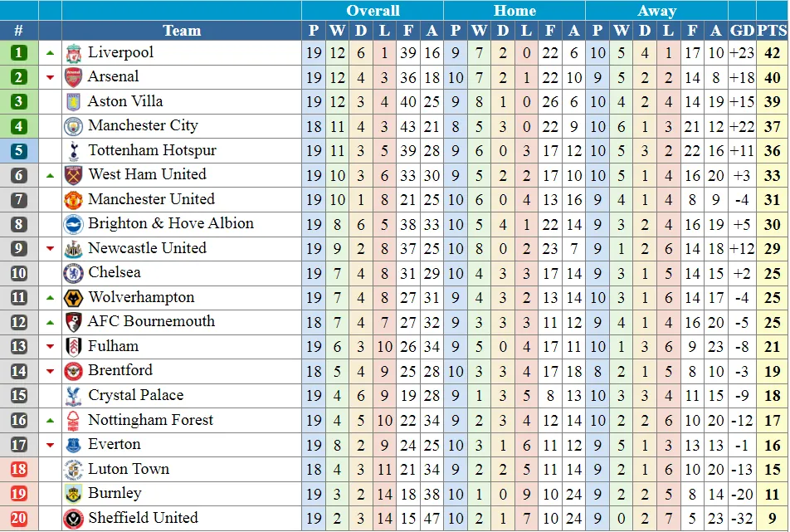Click the Sheffield United club crest
The width and height of the screenshot is (790, 532).
pyautogui.click(x=74, y=519)
